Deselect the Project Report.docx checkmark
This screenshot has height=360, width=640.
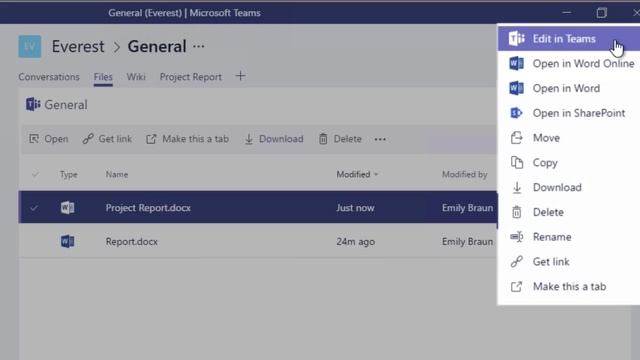(34, 208)
